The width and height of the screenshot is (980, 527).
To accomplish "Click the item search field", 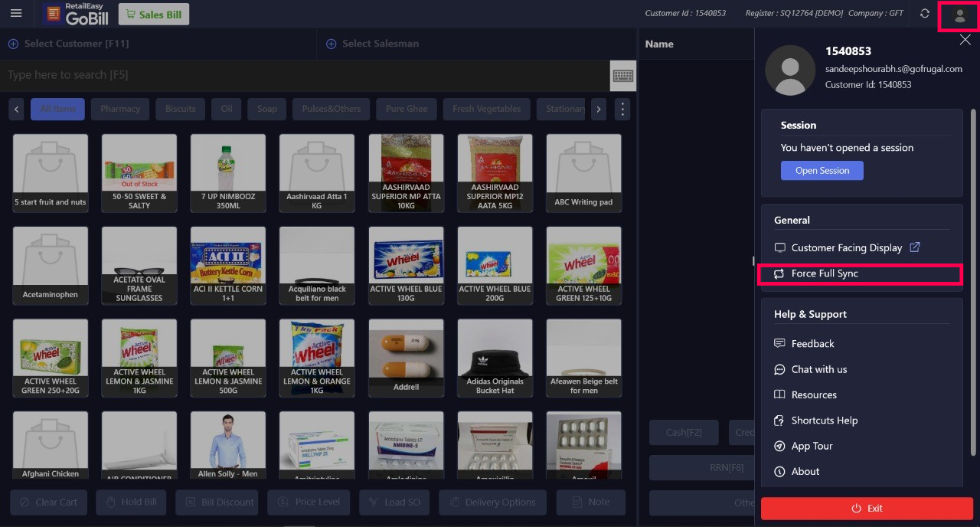I will (305, 75).
